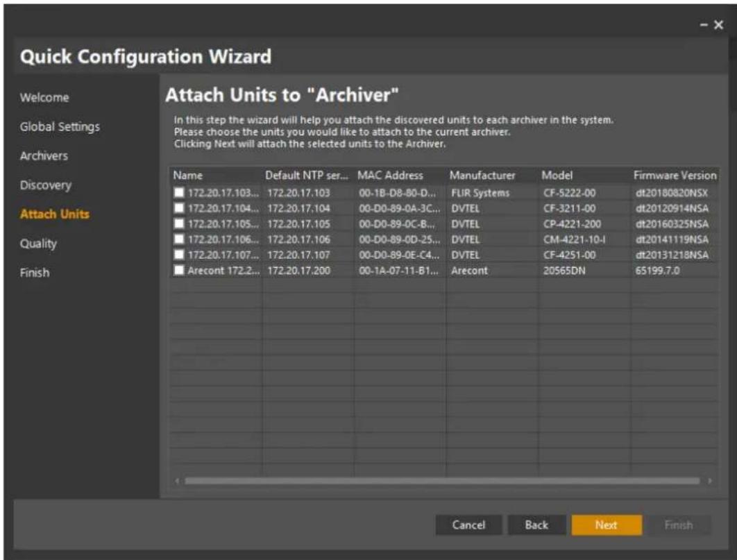737x560 pixels.
Task: Jump to the Finish step in the sidebar
Action: (34, 273)
